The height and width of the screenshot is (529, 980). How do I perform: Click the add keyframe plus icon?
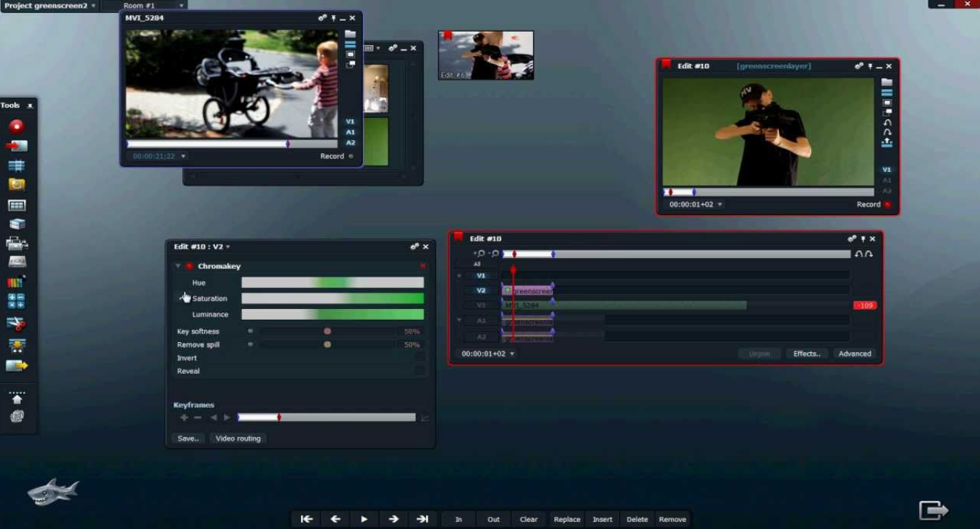point(184,418)
